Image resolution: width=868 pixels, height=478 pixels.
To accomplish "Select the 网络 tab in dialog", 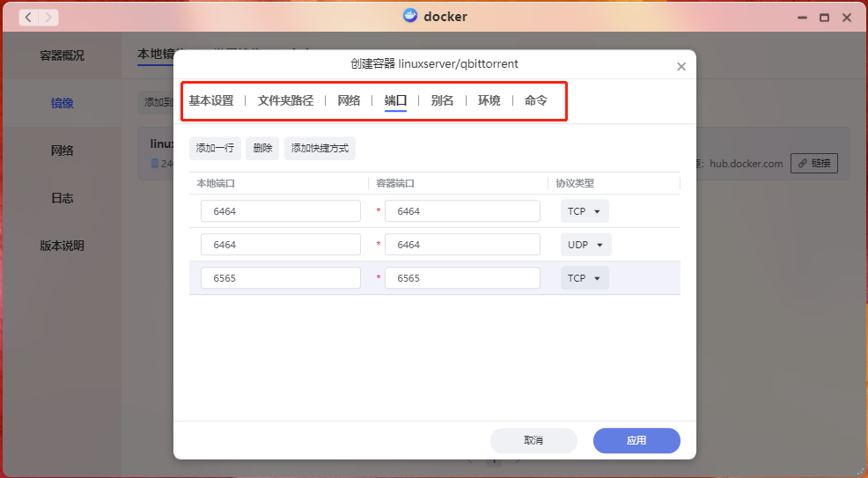I will tap(349, 100).
